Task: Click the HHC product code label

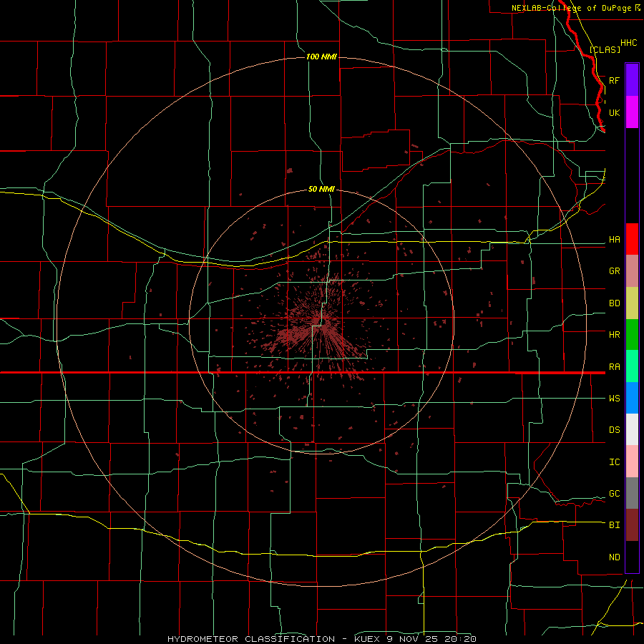Action: pyautogui.click(x=628, y=43)
